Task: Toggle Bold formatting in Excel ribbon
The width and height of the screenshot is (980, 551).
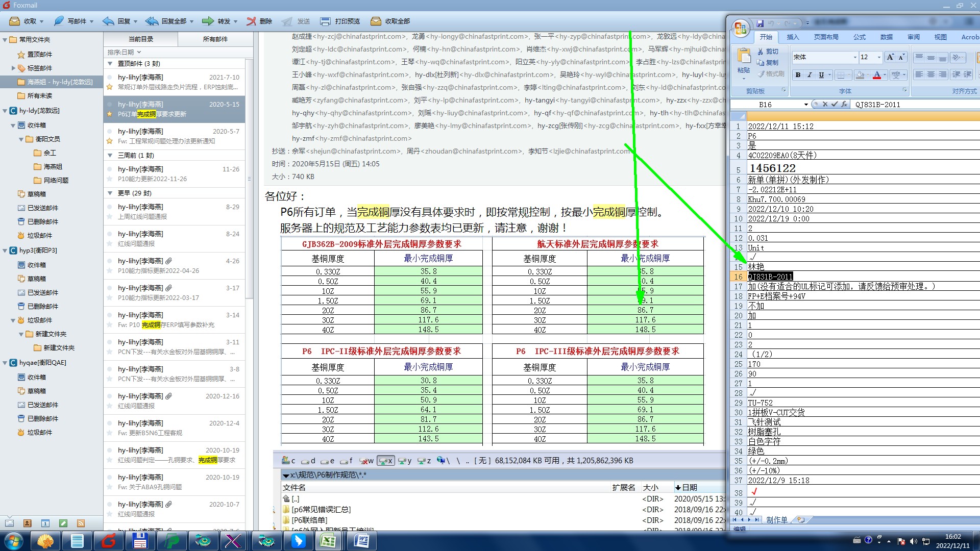Action: (798, 75)
